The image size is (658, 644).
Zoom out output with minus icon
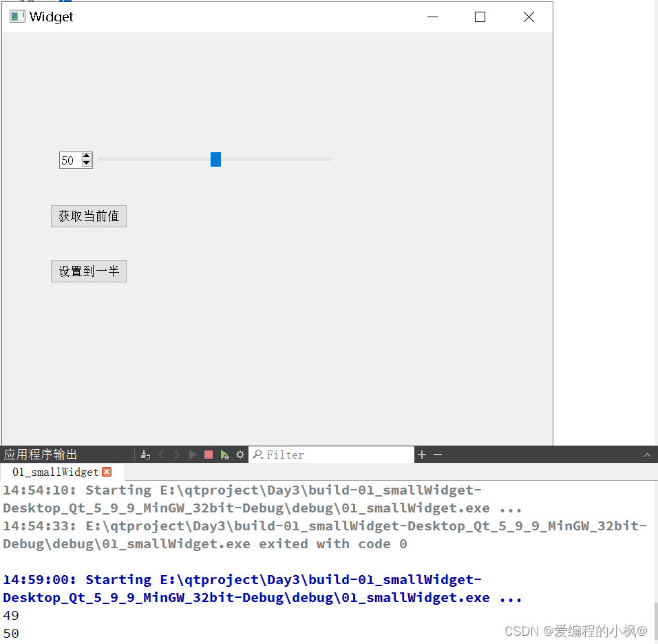[x=438, y=455]
